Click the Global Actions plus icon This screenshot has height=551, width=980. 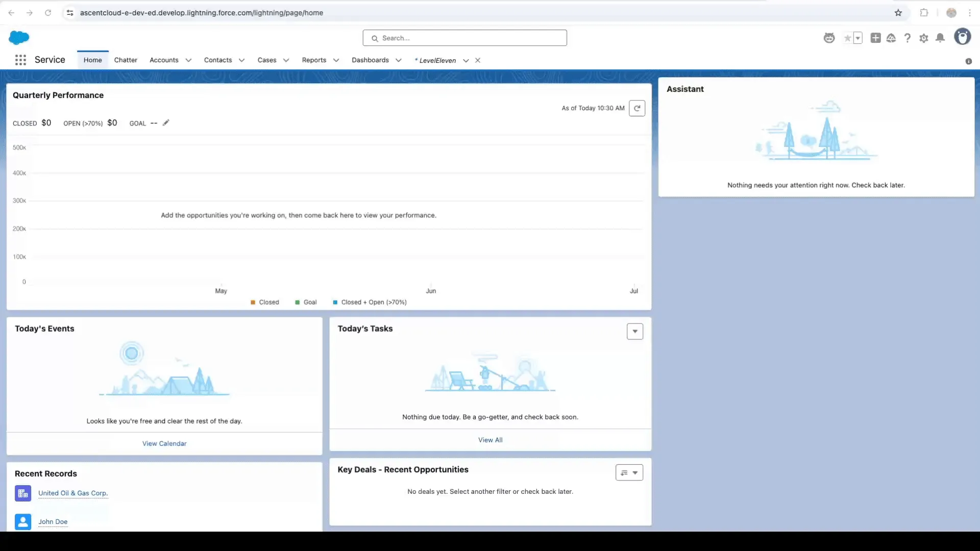(x=875, y=38)
